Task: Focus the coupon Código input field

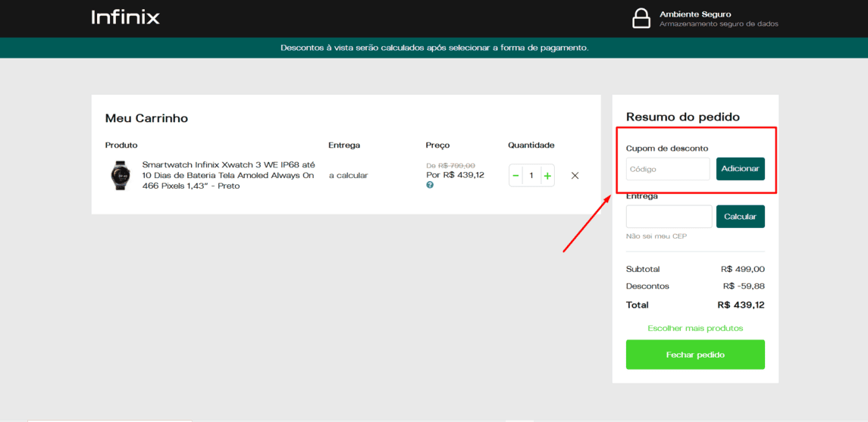Action: click(668, 169)
